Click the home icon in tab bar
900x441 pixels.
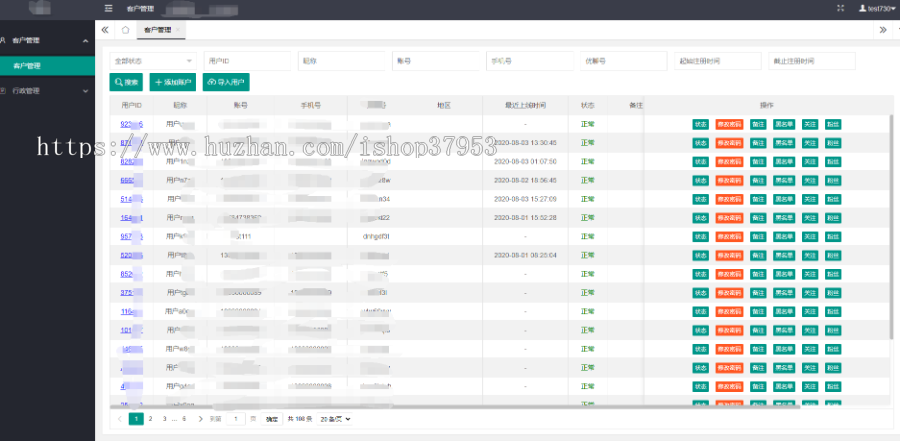(x=125, y=30)
